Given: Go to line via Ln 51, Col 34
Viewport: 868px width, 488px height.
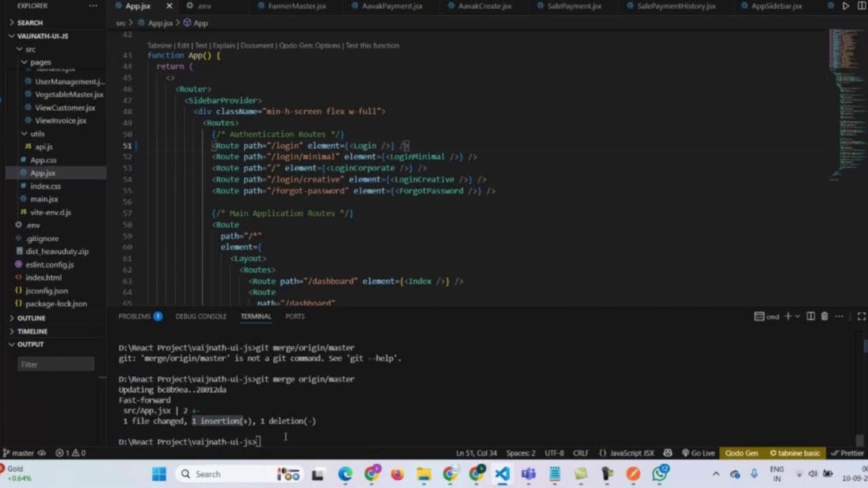Looking at the screenshot, I should [476, 453].
